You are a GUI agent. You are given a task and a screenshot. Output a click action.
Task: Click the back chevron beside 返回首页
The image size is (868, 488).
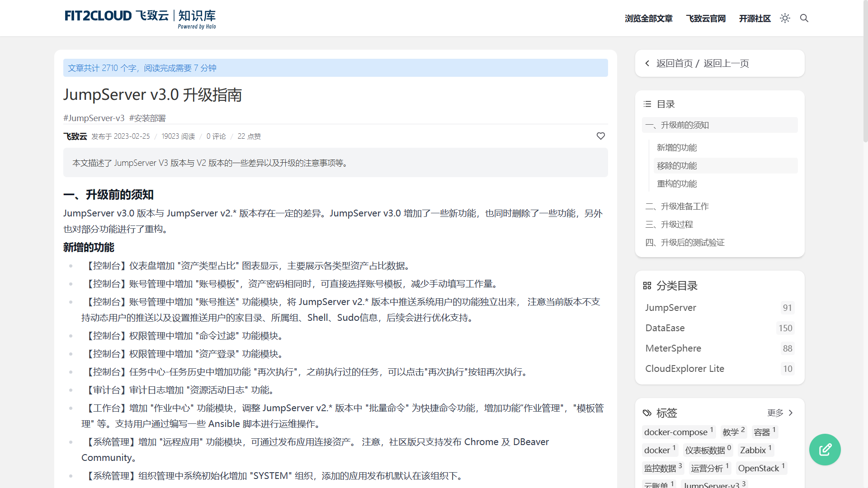click(x=647, y=63)
